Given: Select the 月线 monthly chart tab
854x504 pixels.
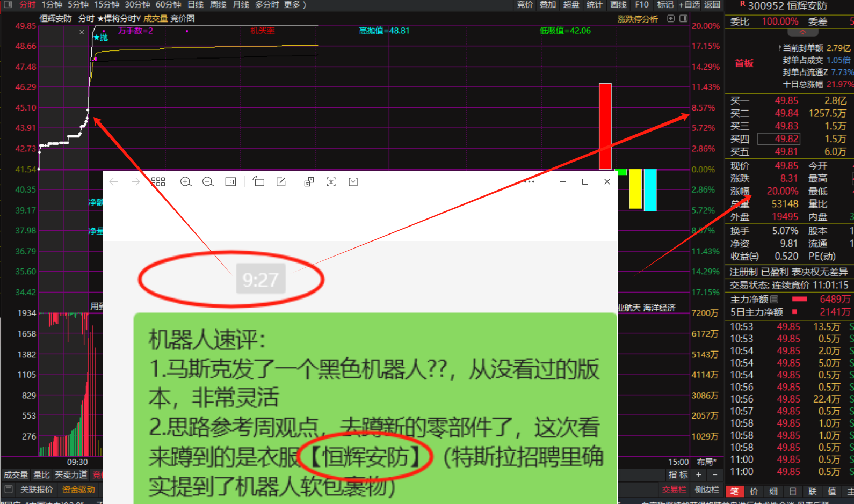Looking at the screenshot, I should point(241,4).
